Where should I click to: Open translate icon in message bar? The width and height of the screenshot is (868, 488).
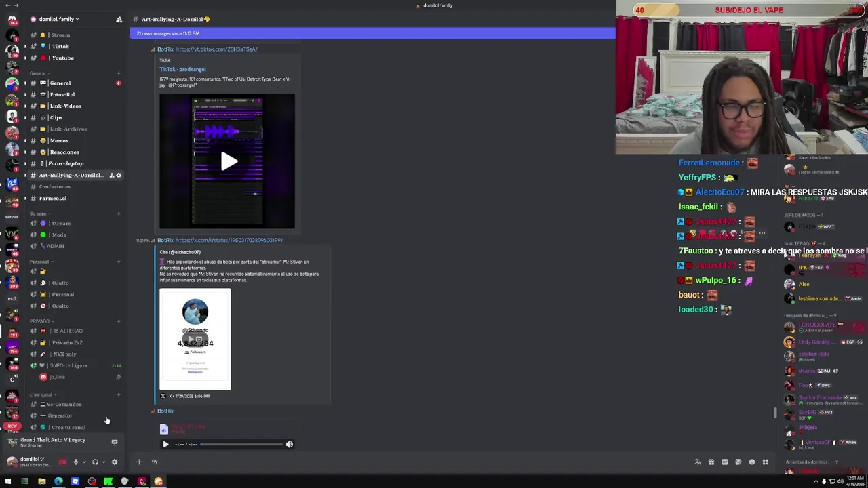coord(698,462)
